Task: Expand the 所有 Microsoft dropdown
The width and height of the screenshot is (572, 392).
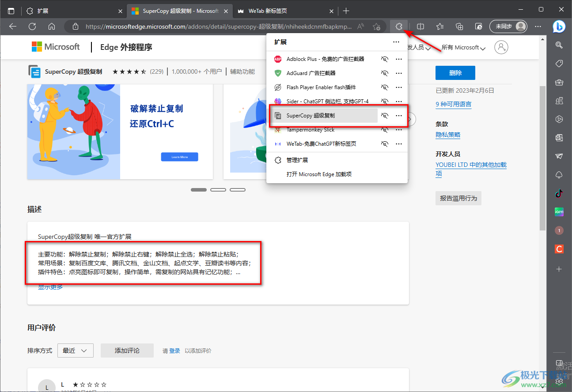Action: [x=463, y=47]
